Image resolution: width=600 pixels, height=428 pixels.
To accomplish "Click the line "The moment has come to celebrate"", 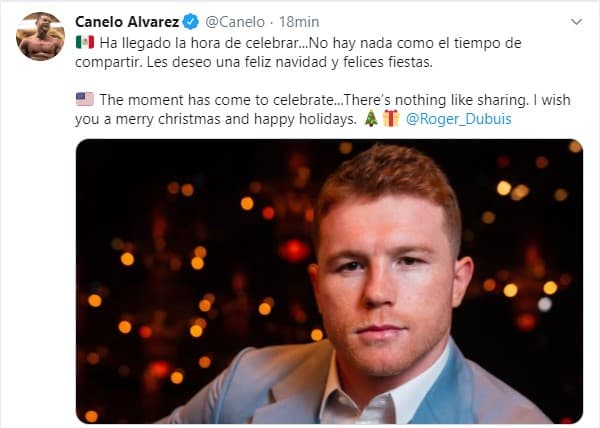I will (x=210, y=99).
